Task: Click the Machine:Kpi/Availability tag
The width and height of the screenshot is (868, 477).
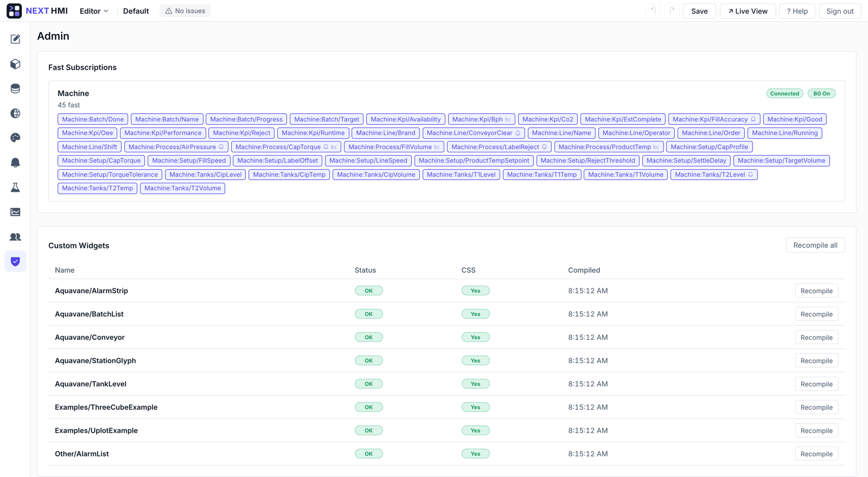Action: (x=406, y=119)
